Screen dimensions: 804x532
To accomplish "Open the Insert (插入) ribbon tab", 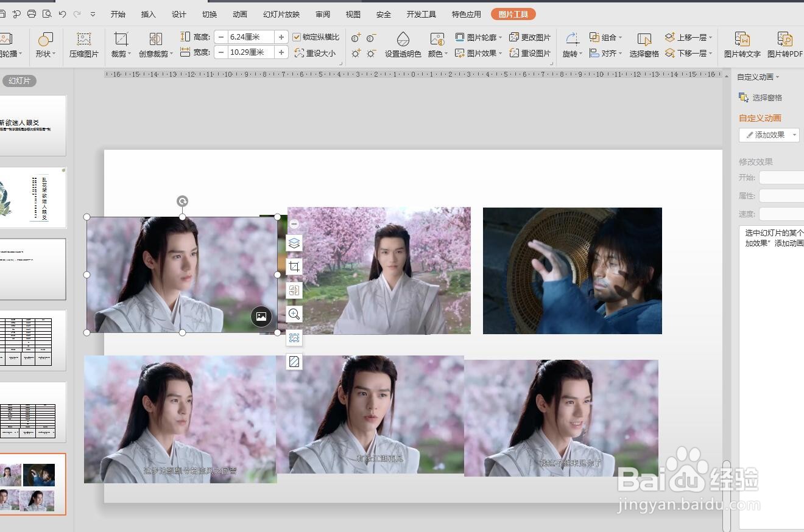I will click(x=148, y=14).
